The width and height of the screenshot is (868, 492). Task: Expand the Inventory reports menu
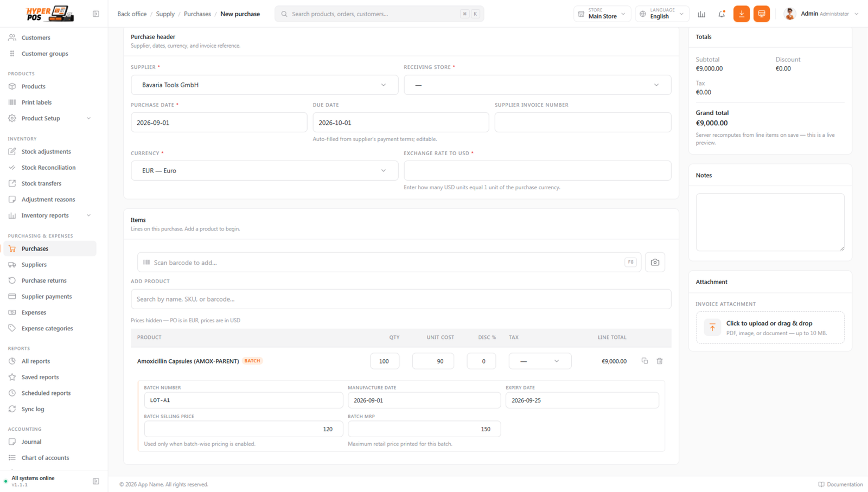[50, 215]
